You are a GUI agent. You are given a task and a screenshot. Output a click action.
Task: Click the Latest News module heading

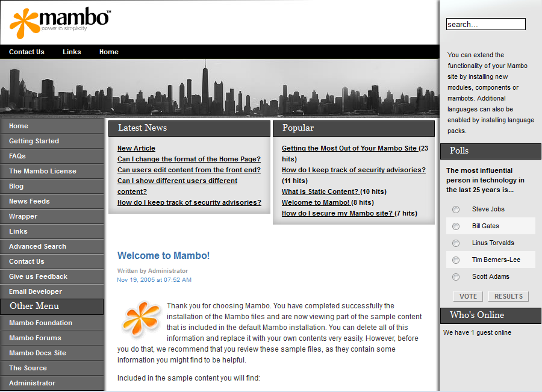(x=189, y=128)
